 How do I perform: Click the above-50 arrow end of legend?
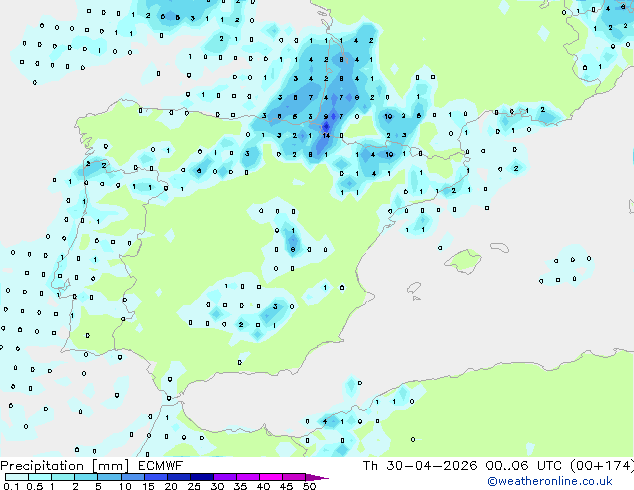pos(317,477)
